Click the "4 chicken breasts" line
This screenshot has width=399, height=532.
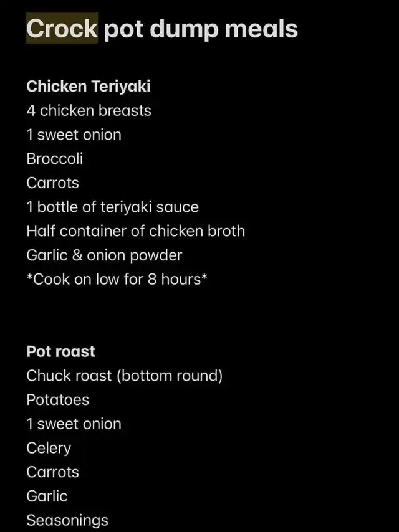tap(89, 111)
